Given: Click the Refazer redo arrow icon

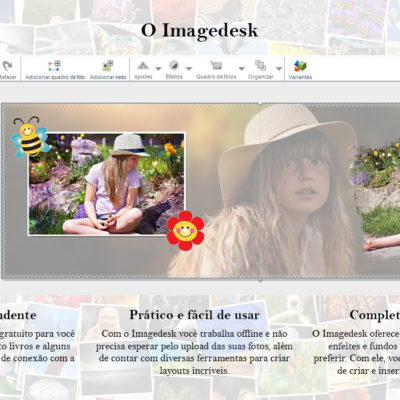Looking at the screenshot, I should click(7, 66).
